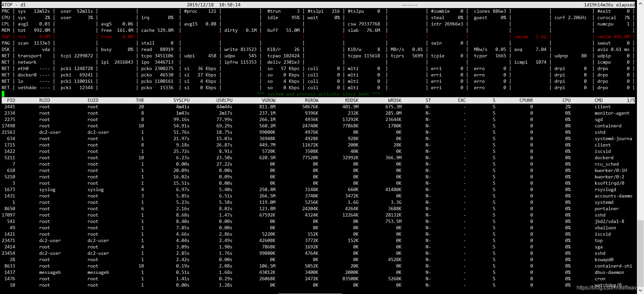Click the red vmcom 1.6G value
The height and width of the screenshot is (294, 644).
point(530,37)
